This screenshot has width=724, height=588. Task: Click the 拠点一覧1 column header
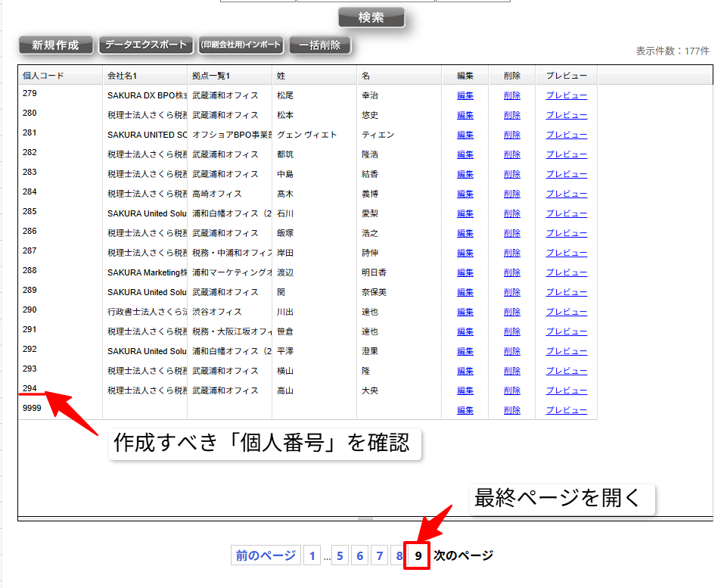[x=211, y=76]
